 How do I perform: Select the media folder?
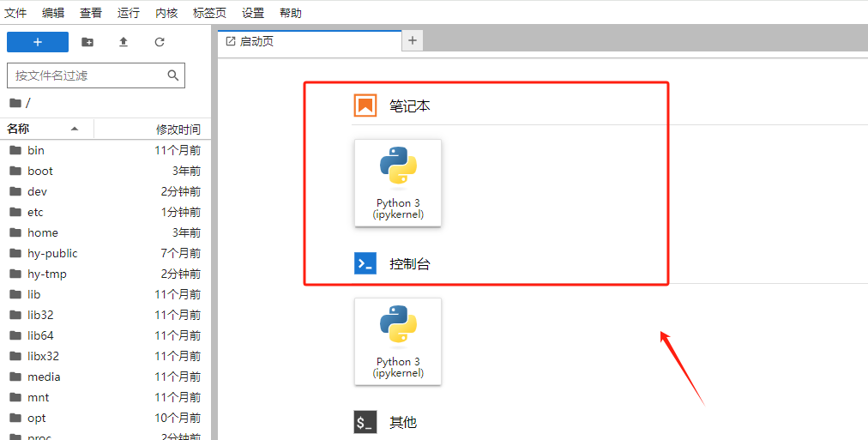tap(105, 377)
